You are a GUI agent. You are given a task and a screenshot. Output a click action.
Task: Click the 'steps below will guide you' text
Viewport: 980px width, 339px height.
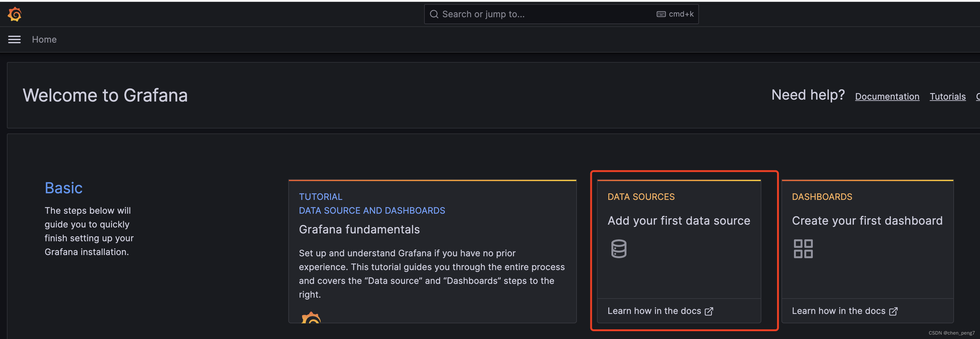tap(89, 231)
